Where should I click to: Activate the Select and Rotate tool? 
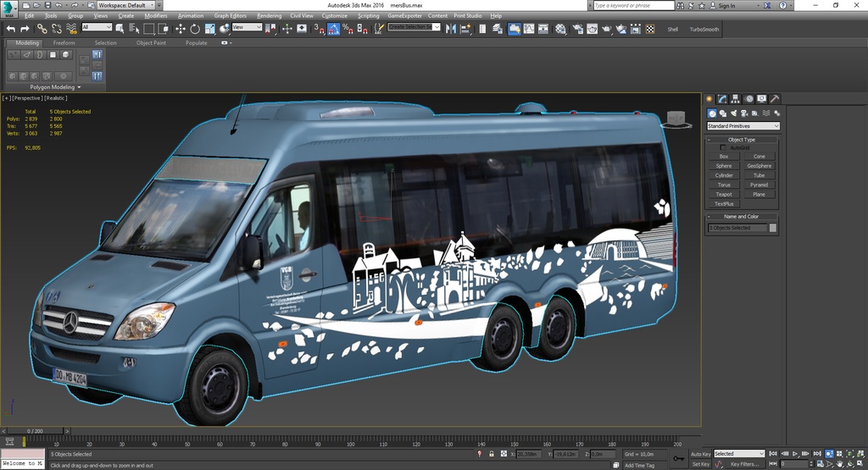tap(195, 29)
